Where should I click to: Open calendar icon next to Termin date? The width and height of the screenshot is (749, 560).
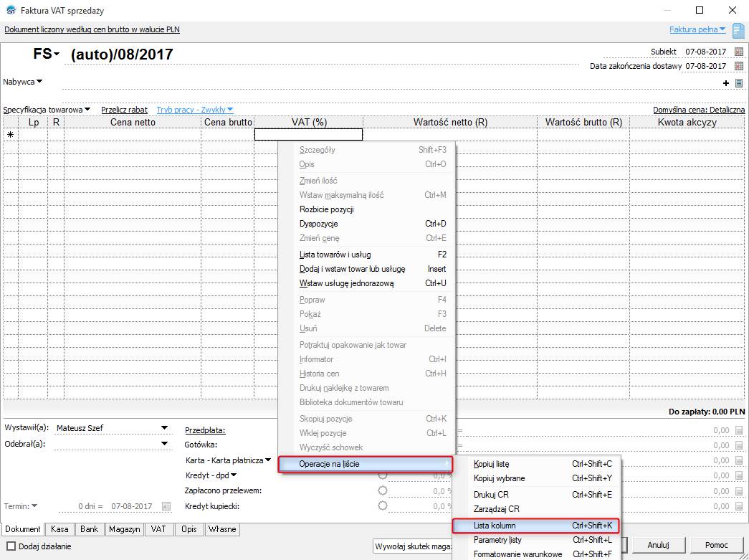166,506
